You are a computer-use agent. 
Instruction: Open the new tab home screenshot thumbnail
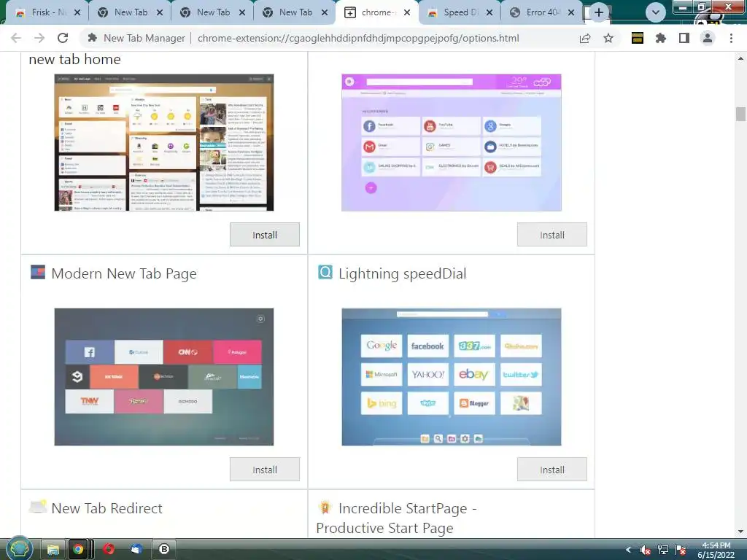[x=164, y=142]
